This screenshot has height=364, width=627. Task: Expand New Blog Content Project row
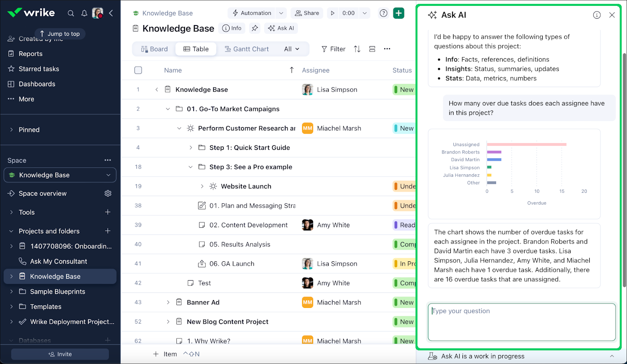(x=168, y=322)
